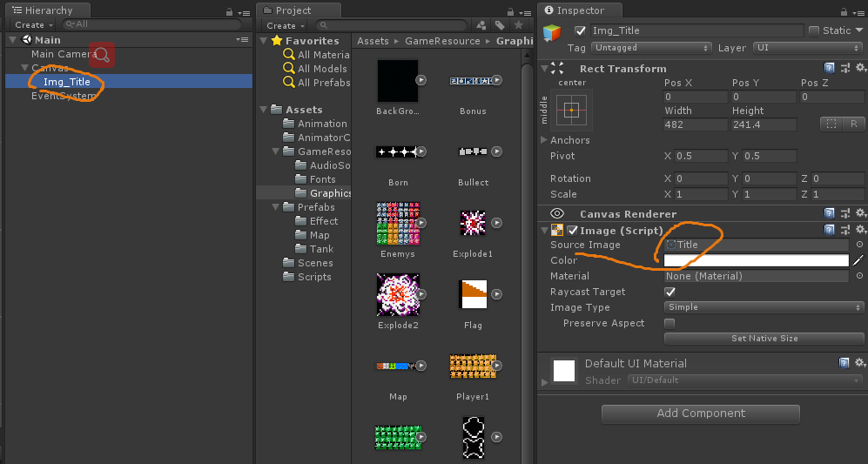
Task: Collapse the Prefabs folder
Action: (x=275, y=207)
